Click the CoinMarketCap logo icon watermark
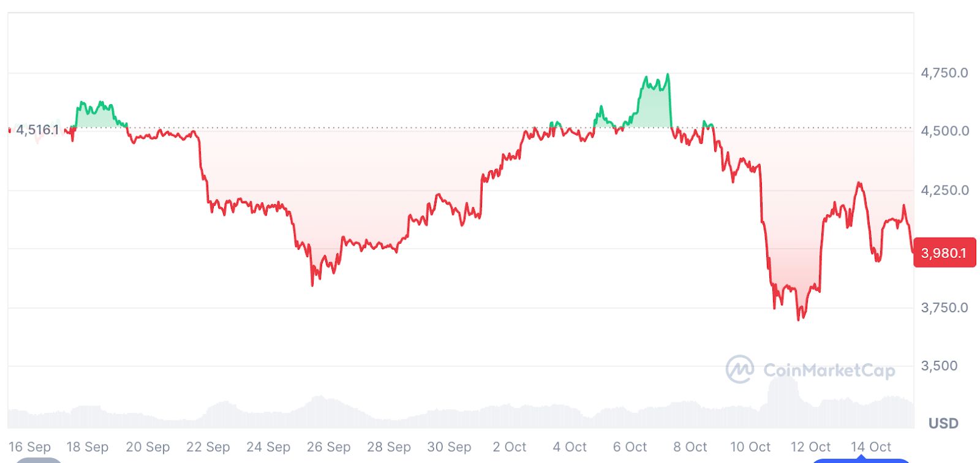This screenshot has height=463, width=980. 739,369
